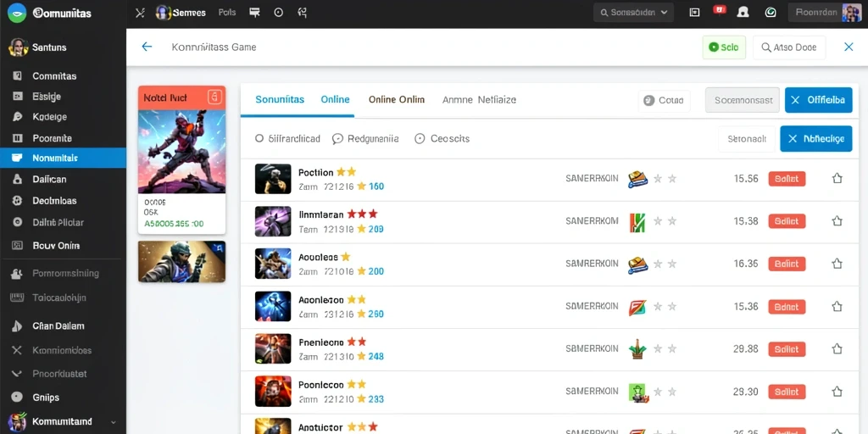Favorite the Poctiion row with star outline
The height and width of the screenshot is (434, 868).
(x=837, y=178)
